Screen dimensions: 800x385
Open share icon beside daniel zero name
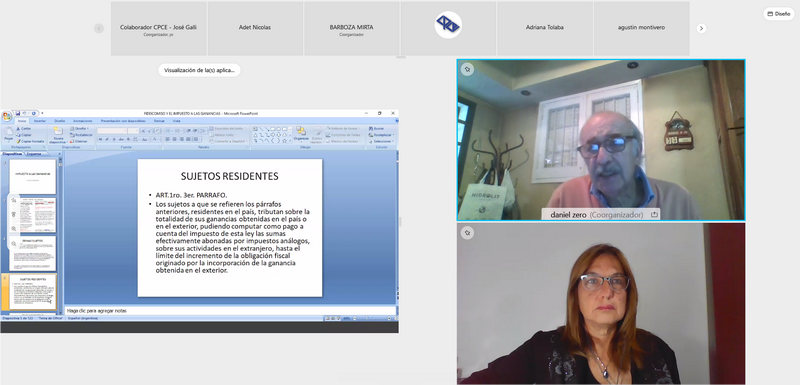click(x=654, y=215)
